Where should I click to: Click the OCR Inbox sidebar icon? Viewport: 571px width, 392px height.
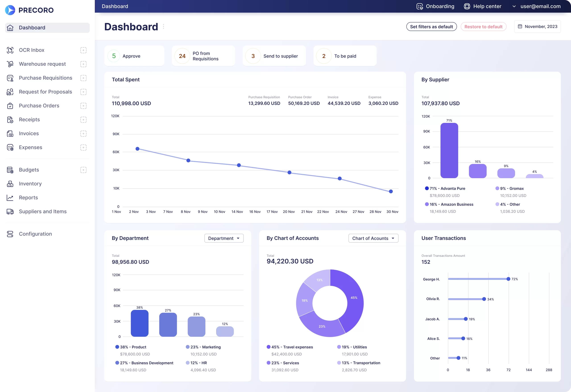[x=10, y=50]
